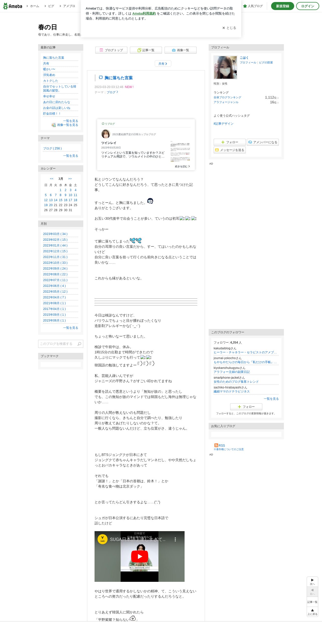
Task: Open recent article 浮気者め
Action: point(49,75)
